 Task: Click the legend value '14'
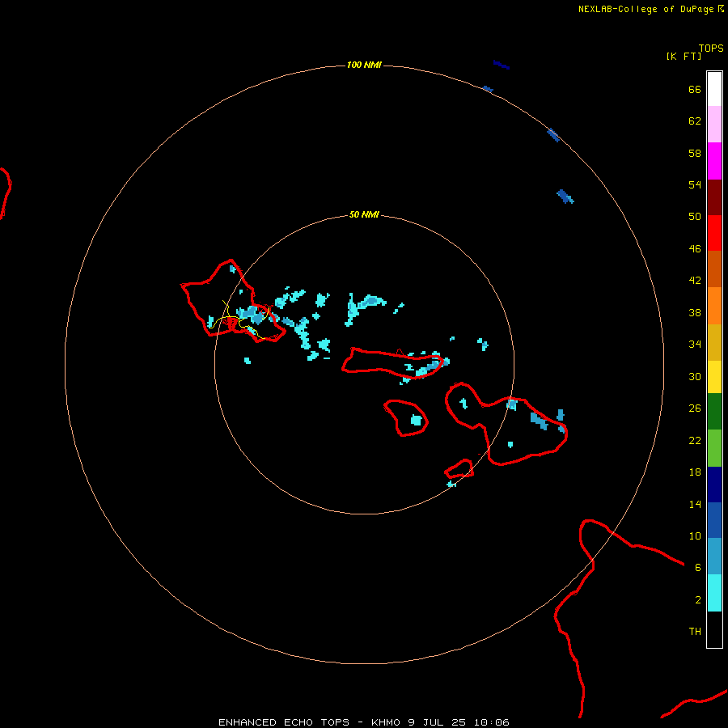(x=695, y=504)
